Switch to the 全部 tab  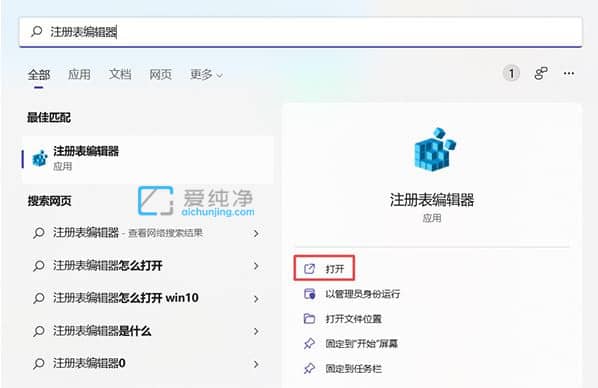point(39,74)
